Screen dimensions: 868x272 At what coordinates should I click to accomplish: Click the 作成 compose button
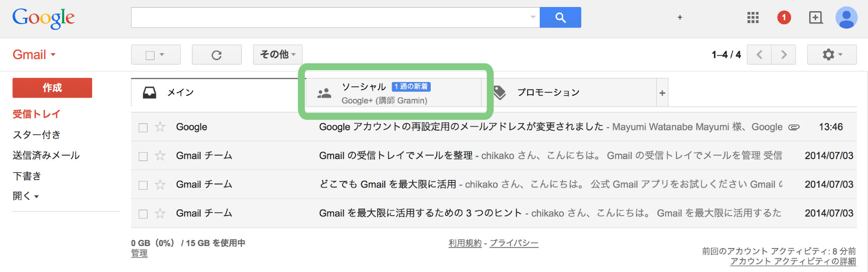[52, 88]
